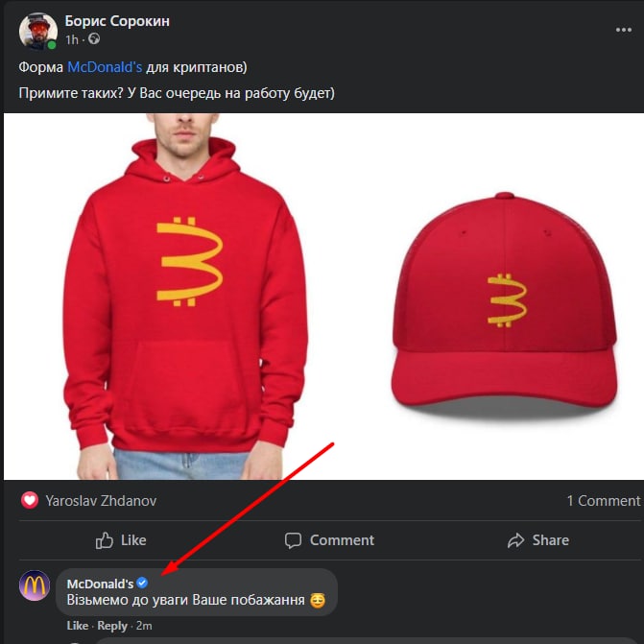Image resolution: width=644 pixels, height=644 pixels.
Task: Open Борис Сорокин's profile avatar
Action: (37, 31)
